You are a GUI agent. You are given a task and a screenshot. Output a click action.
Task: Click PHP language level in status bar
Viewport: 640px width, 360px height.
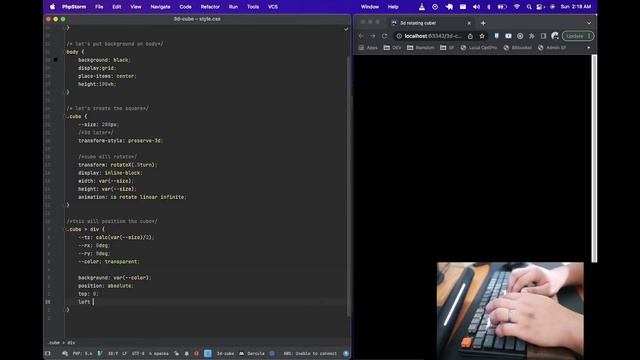tap(82, 353)
